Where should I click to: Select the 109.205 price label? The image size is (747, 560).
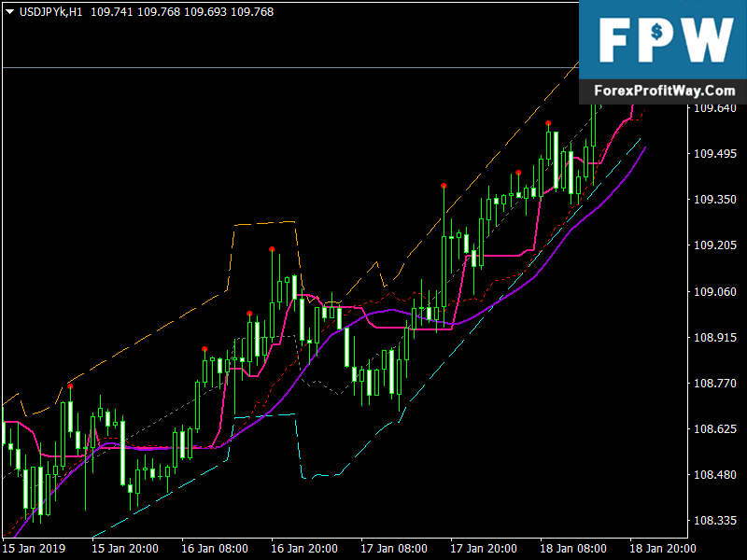[x=715, y=245]
